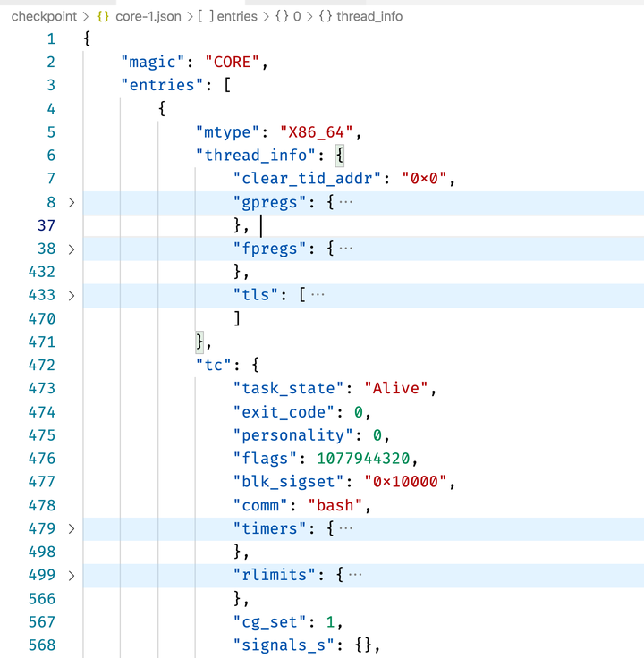Click the "magic" key
The width and height of the screenshot is (644, 658).
[153, 62]
